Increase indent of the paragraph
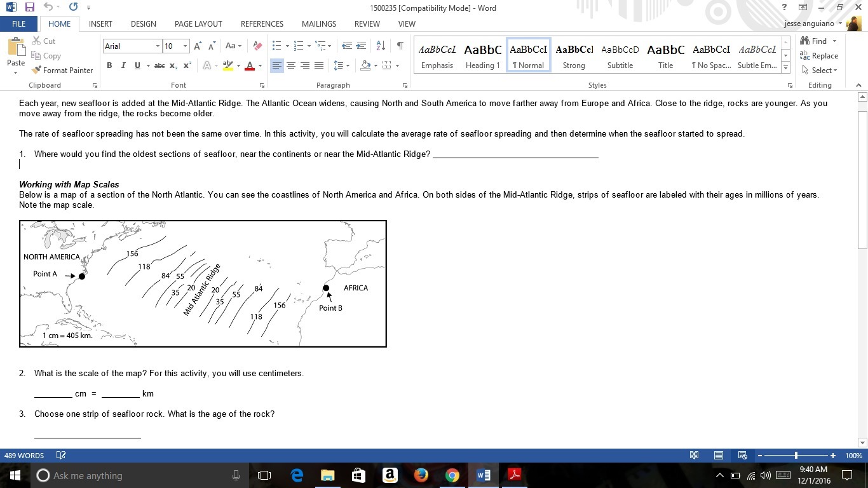 360,46
